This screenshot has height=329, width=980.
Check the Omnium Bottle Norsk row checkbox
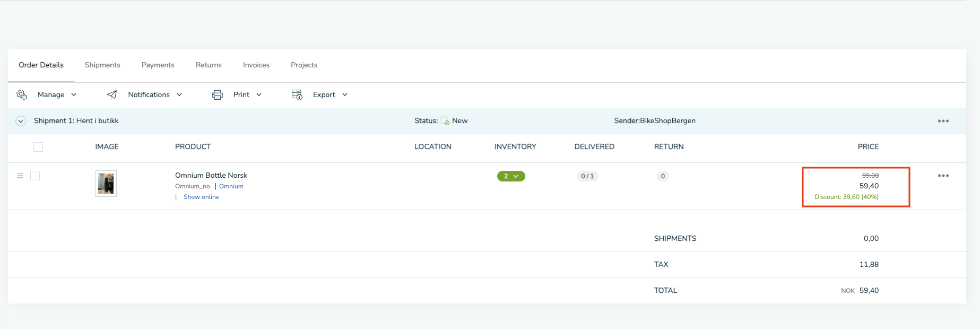35,176
